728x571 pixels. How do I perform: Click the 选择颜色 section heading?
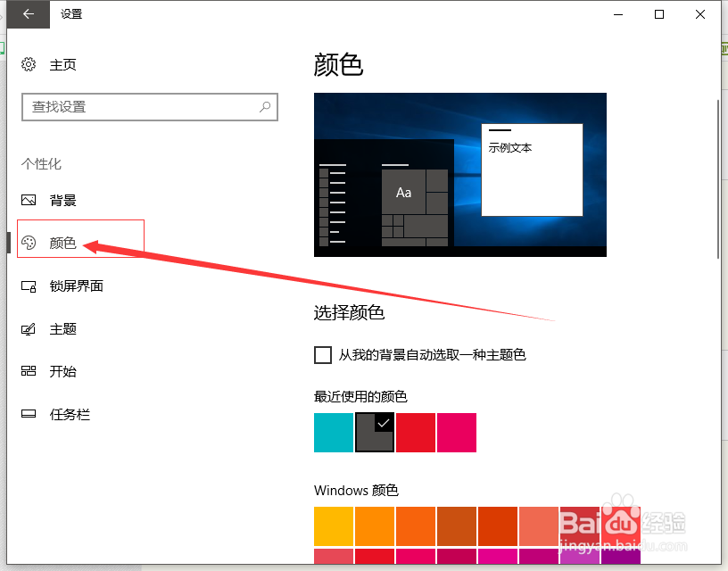pos(349,313)
